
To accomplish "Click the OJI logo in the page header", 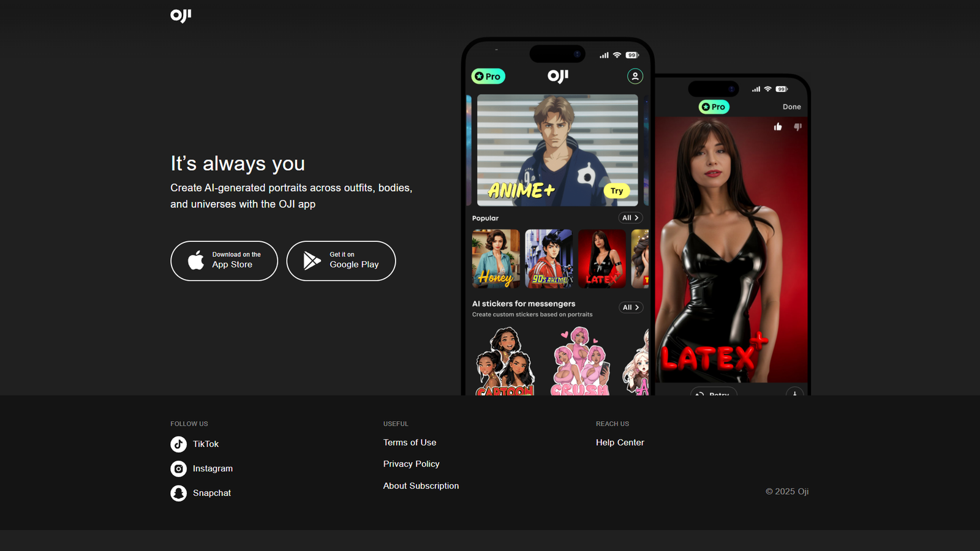I will 181,15.
